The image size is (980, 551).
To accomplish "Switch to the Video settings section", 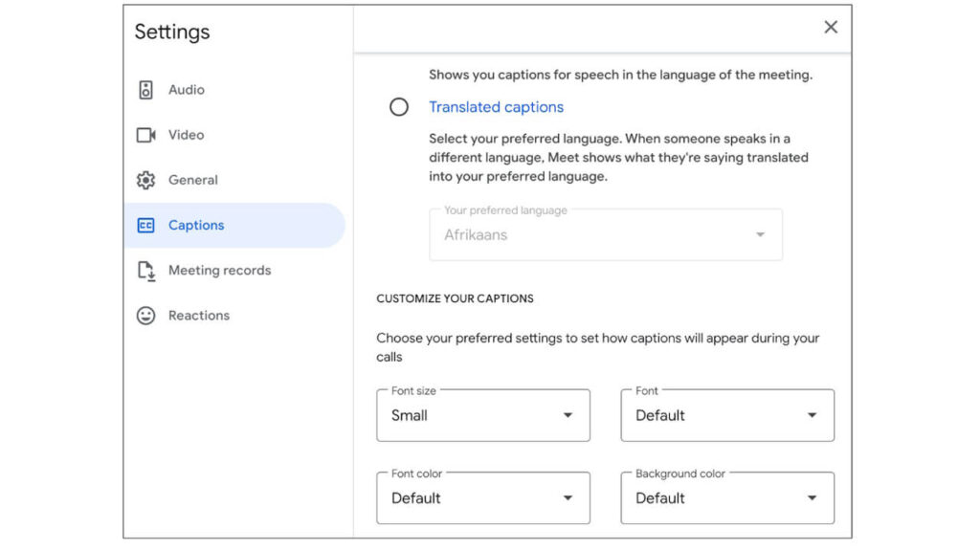I will [x=184, y=135].
